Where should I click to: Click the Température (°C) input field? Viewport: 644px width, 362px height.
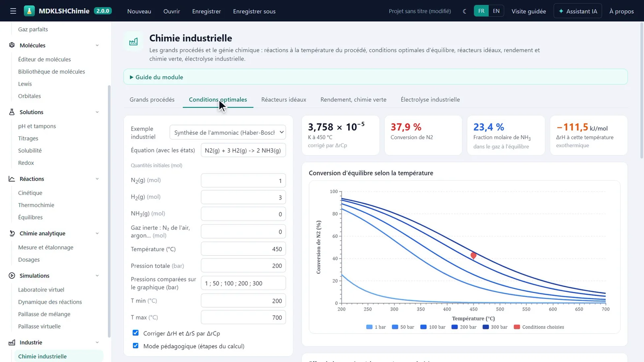click(244, 249)
